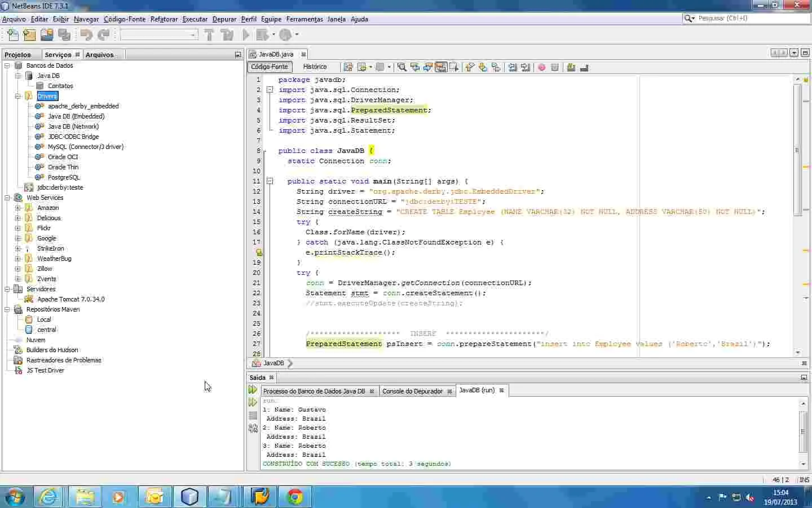This screenshot has height=508, width=812.
Task: Open the Console do Depurador output tab
Action: point(412,391)
